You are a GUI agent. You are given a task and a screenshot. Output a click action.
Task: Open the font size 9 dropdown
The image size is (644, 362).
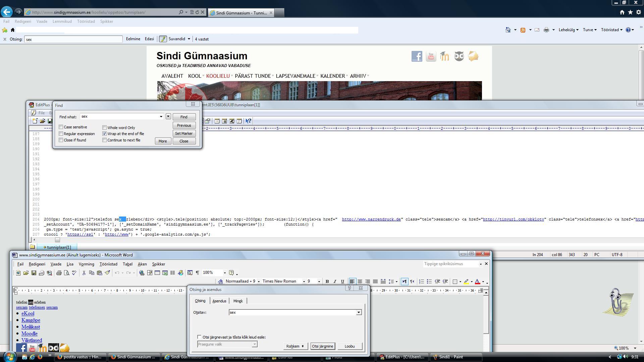click(319, 282)
